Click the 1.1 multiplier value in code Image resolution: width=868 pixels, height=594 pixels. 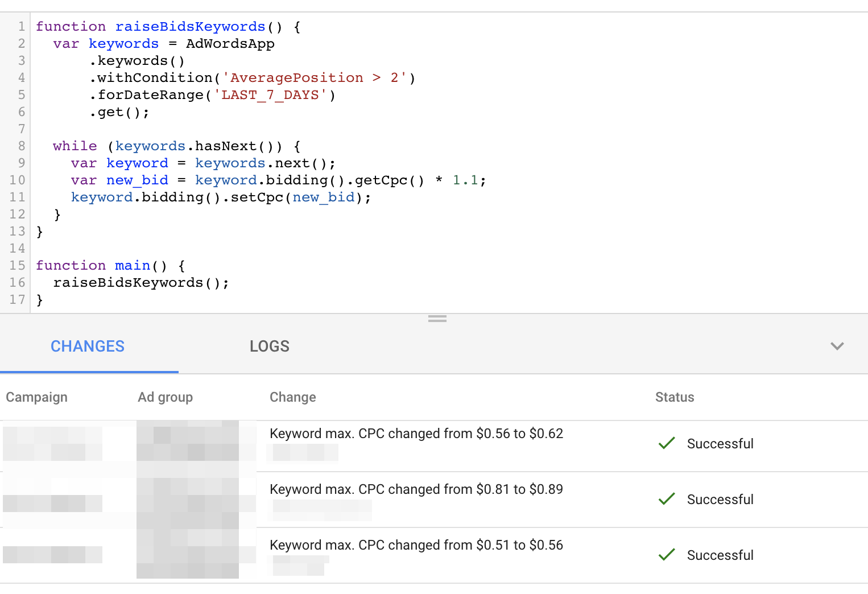pos(465,180)
